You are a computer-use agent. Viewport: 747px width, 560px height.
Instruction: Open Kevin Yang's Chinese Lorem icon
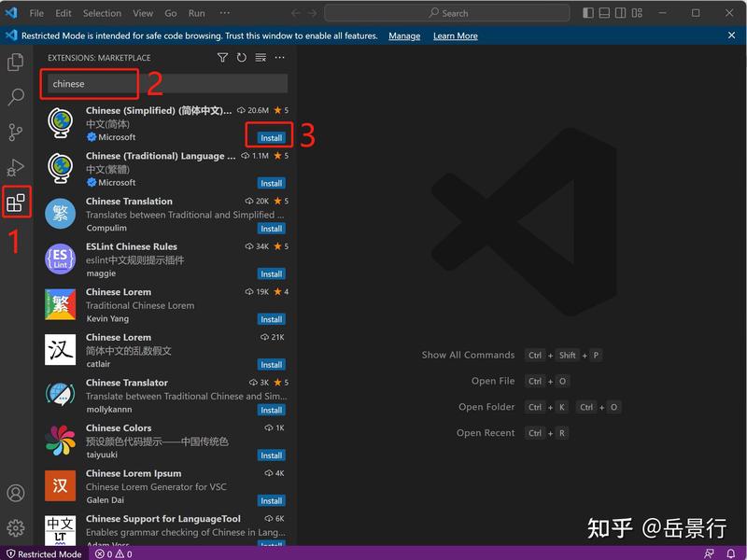pos(61,304)
